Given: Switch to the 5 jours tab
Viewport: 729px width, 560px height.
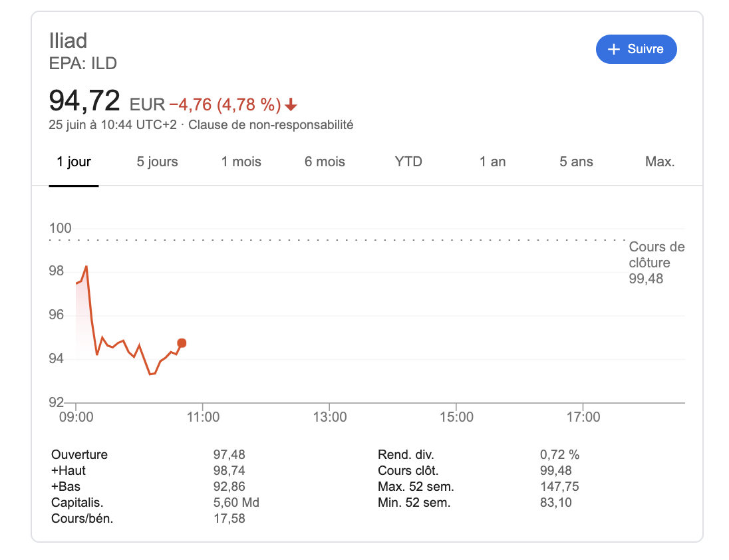Looking at the screenshot, I should pos(157,162).
